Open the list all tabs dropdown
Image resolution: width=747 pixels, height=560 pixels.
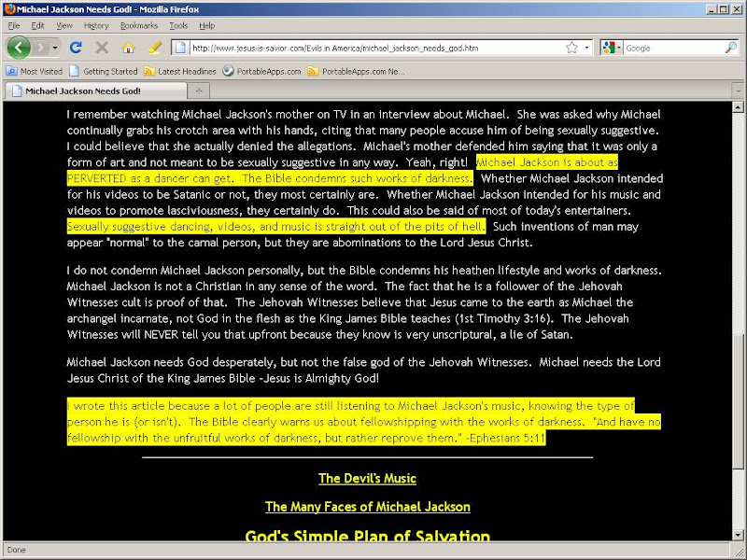click(x=738, y=91)
